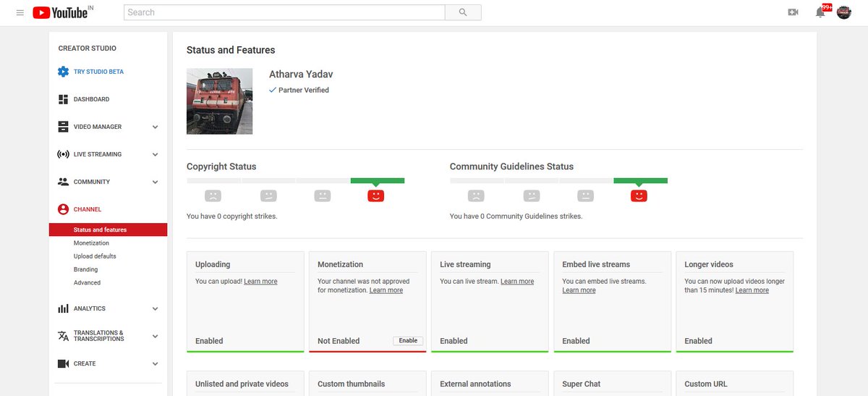
Task: Click the Video Manager icon
Action: [63, 127]
